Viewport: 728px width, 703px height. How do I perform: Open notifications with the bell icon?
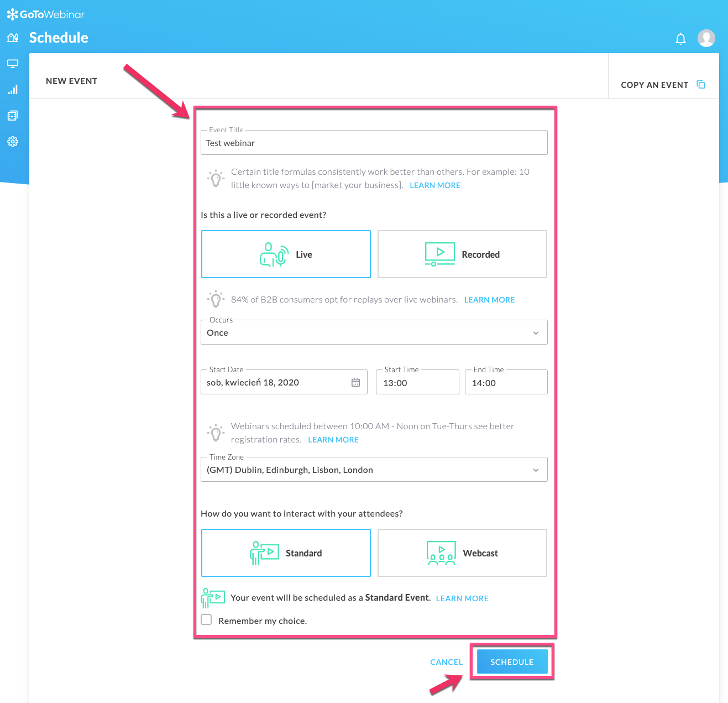(680, 38)
